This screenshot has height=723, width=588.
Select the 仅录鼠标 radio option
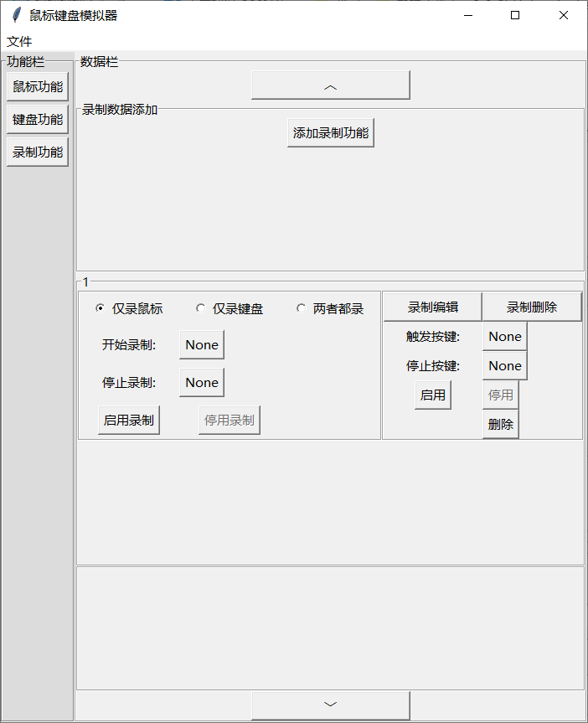click(x=129, y=308)
